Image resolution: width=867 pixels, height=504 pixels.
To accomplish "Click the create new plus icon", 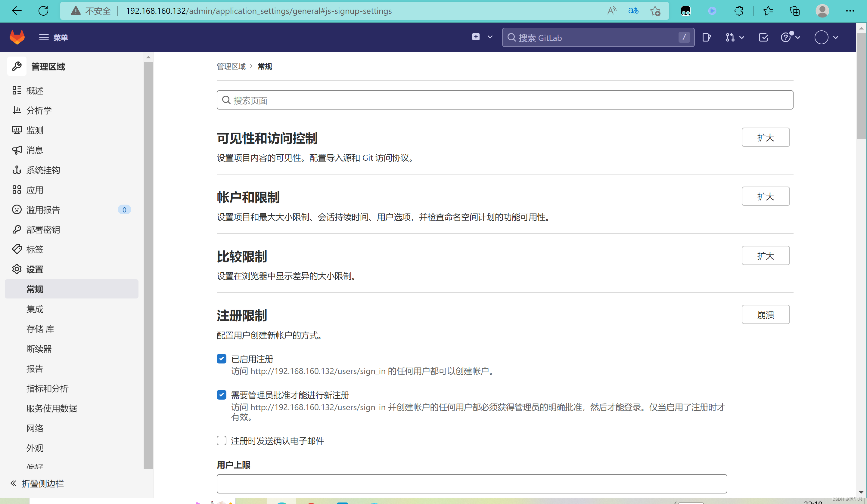I will click(x=476, y=37).
